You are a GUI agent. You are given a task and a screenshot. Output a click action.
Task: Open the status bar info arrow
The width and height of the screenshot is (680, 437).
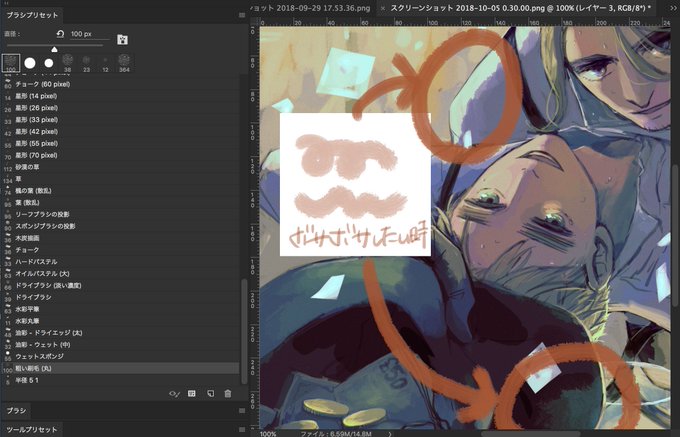click(x=390, y=434)
